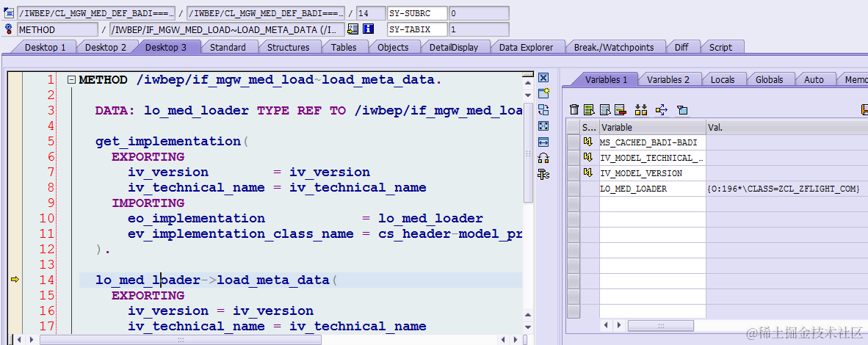Viewport: 868px width, 345px height.
Task: Click the Val. column header
Action: 786,128
